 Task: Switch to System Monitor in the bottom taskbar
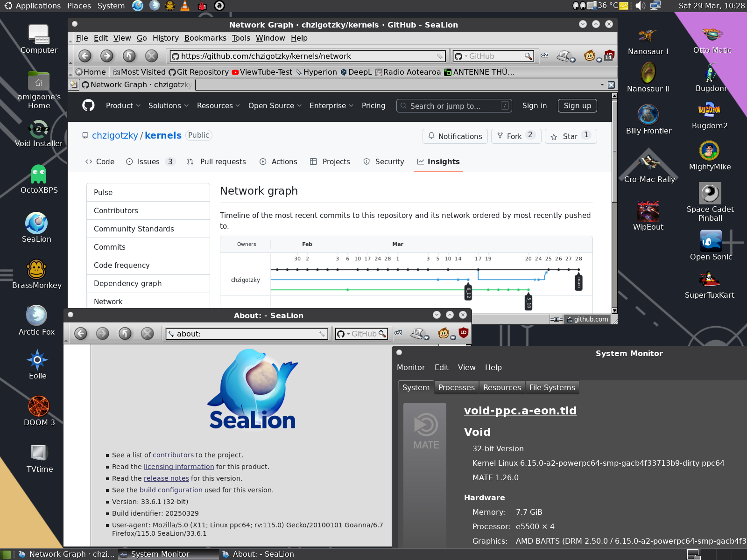(168, 554)
